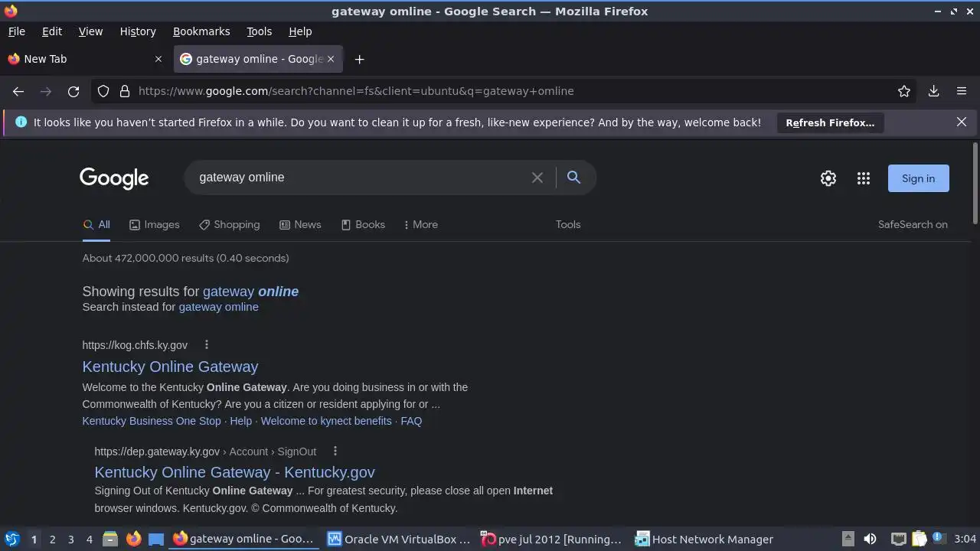Open the shield tracking protection icon

coord(103,91)
